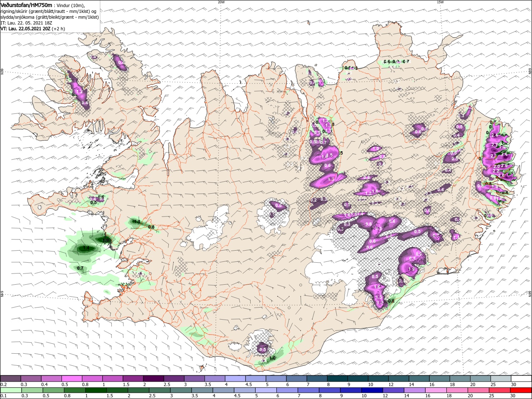
Task: Pick upper color bar white swatch labeled 30
Action: (521, 379)
